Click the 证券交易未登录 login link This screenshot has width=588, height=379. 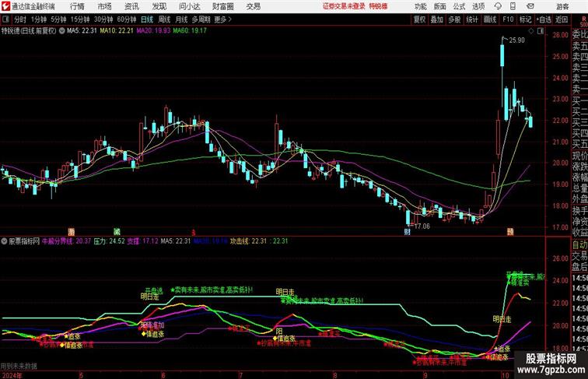(344, 6)
